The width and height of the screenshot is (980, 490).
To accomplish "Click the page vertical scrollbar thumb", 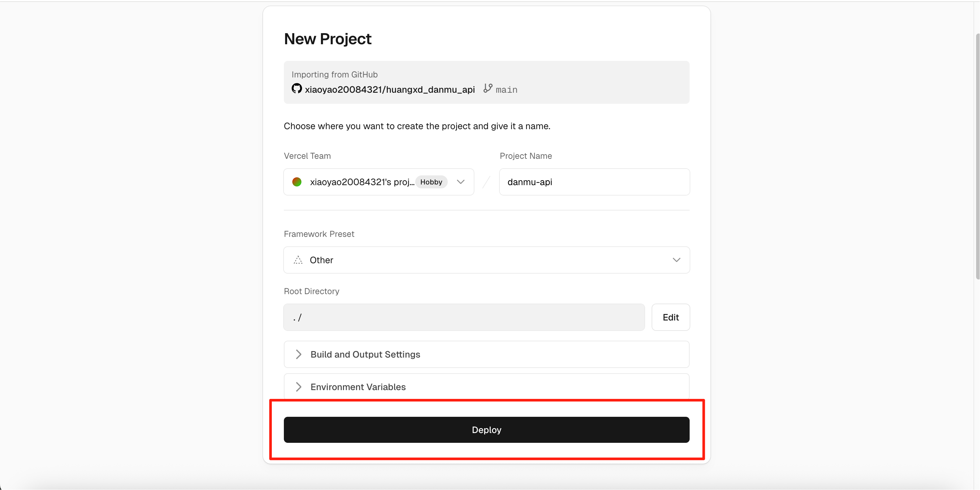I will pyautogui.click(x=977, y=156).
